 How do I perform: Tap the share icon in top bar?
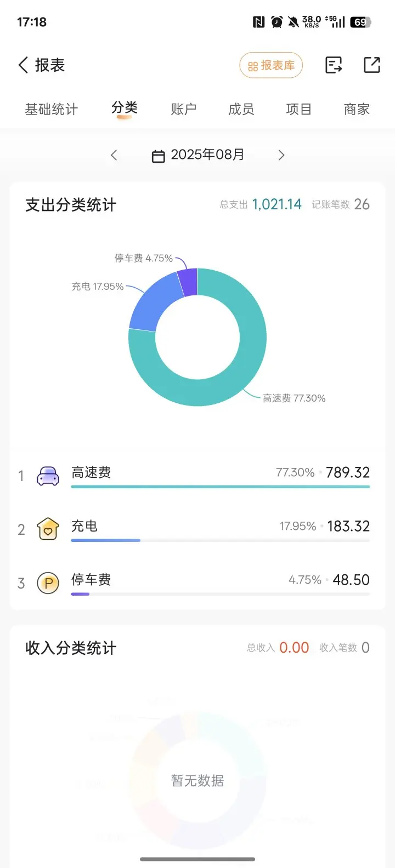pos(372,65)
